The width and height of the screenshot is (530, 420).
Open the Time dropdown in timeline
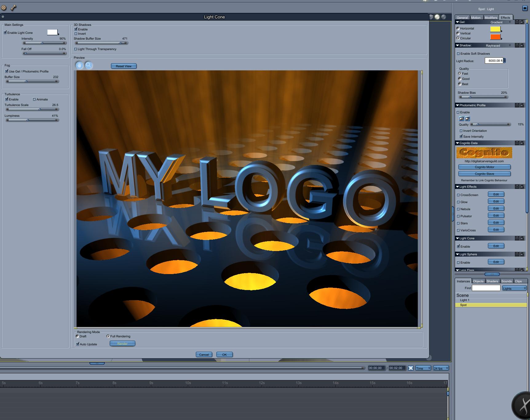pyautogui.click(x=423, y=368)
